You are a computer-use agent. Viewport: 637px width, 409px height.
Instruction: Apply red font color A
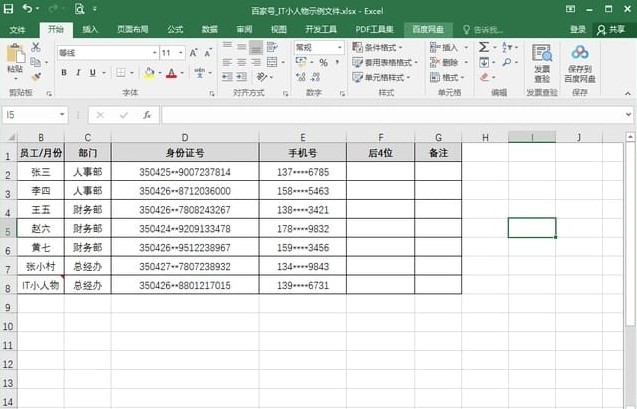point(171,73)
